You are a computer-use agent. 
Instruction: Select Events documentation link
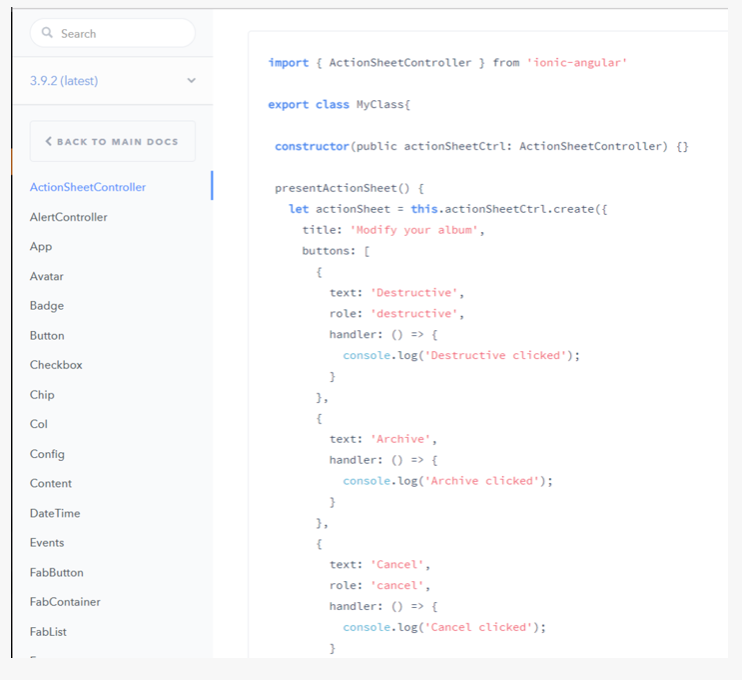47,543
